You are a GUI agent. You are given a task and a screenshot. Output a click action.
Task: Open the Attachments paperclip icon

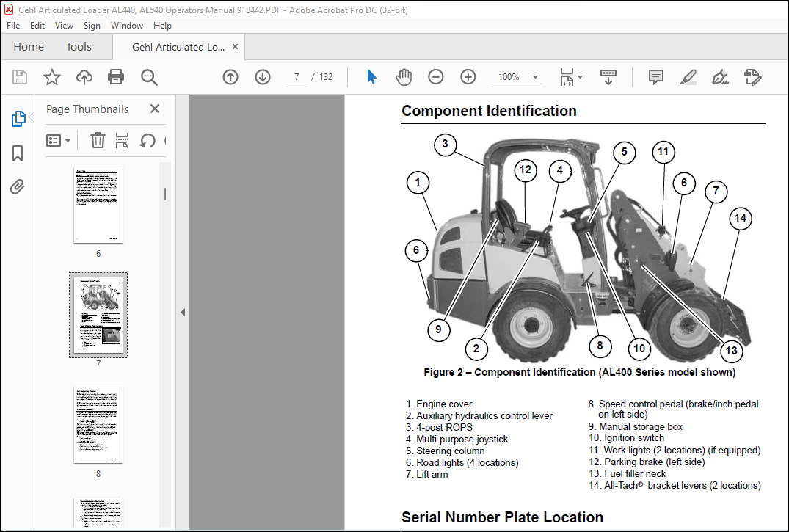tap(18, 186)
